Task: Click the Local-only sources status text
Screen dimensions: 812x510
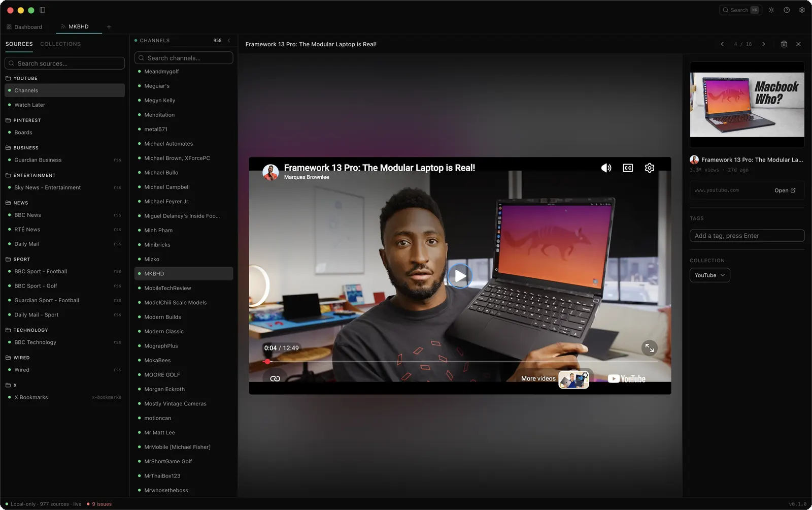Action: [x=44, y=504]
